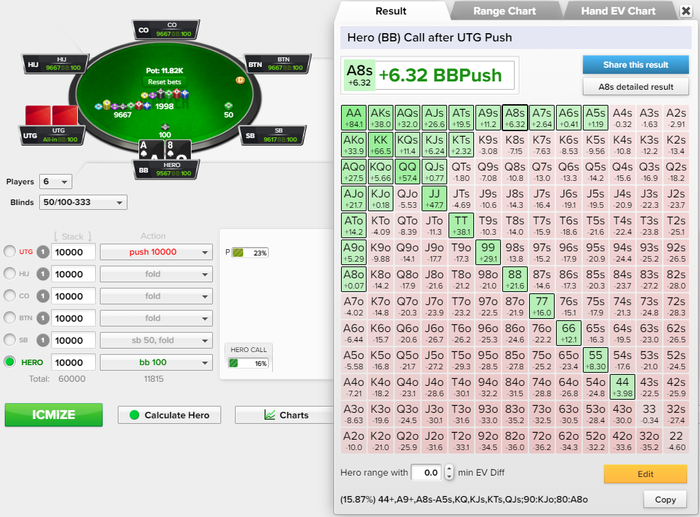Viewport: 700px width, 517px height.
Task: Select the HERO radio button
Action: 9,362
